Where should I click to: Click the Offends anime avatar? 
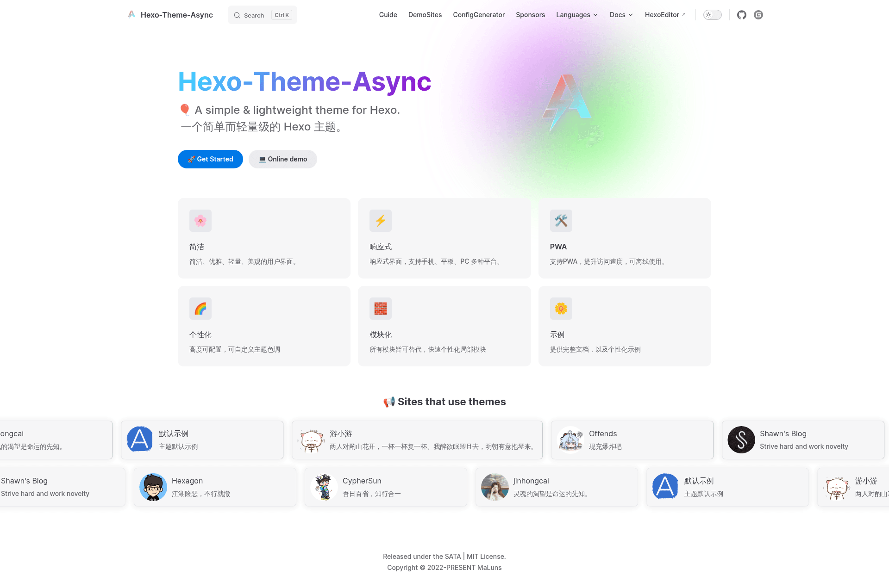point(570,439)
